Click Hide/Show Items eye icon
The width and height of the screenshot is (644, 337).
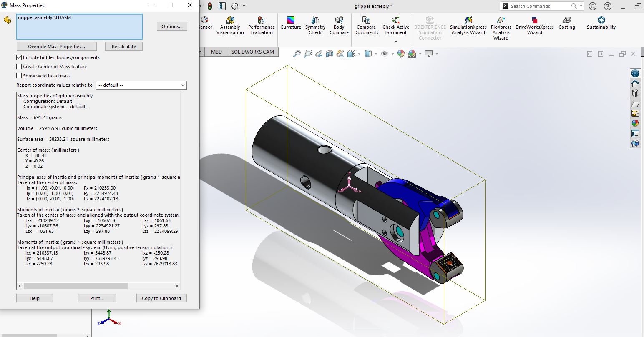point(384,54)
